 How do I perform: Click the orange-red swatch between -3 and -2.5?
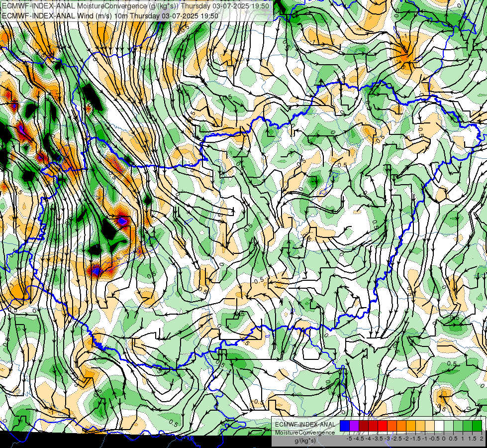click(x=392, y=426)
